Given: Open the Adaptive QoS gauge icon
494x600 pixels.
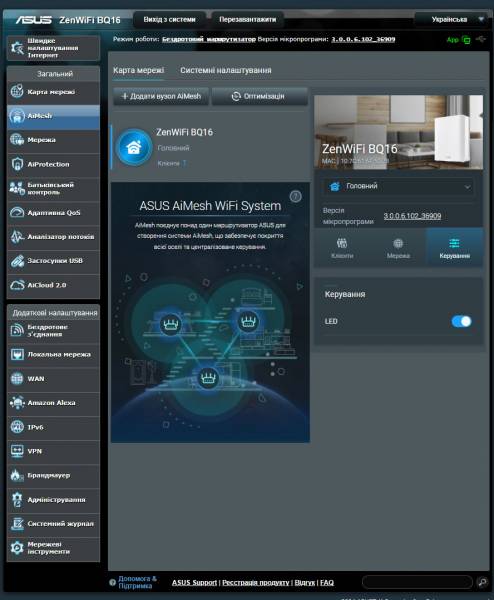Looking at the screenshot, I should (17, 212).
